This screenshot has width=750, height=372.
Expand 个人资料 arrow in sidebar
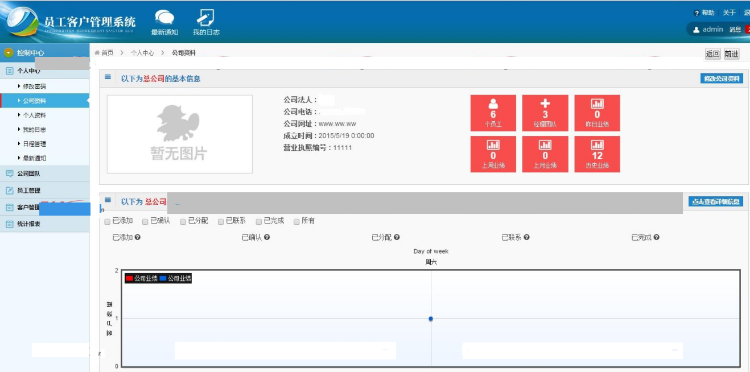19,115
